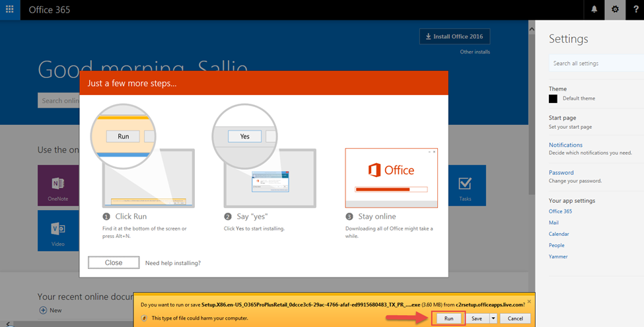Image resolution: width=644 pixels, height=327 pixels.
Task: Open the Notifications settings link
Action: [565, 145]
